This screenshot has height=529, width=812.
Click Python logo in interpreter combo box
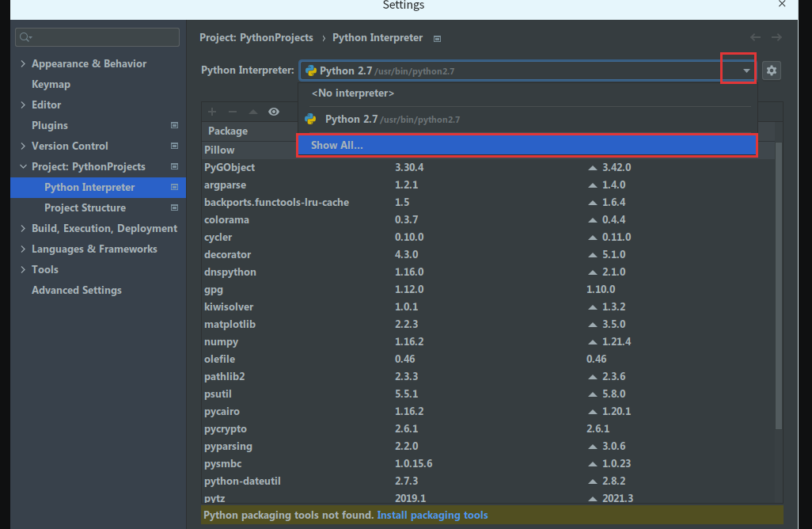pos(311,71)
